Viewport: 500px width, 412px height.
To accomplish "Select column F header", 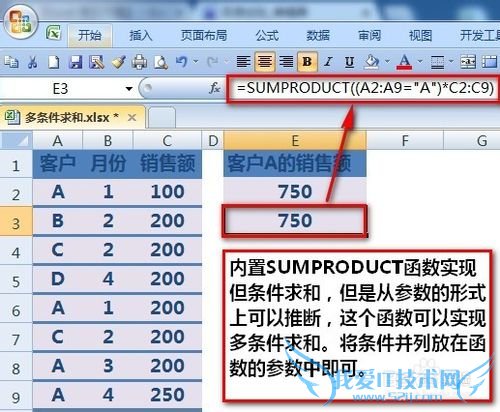I will click(x=405, y=141).
